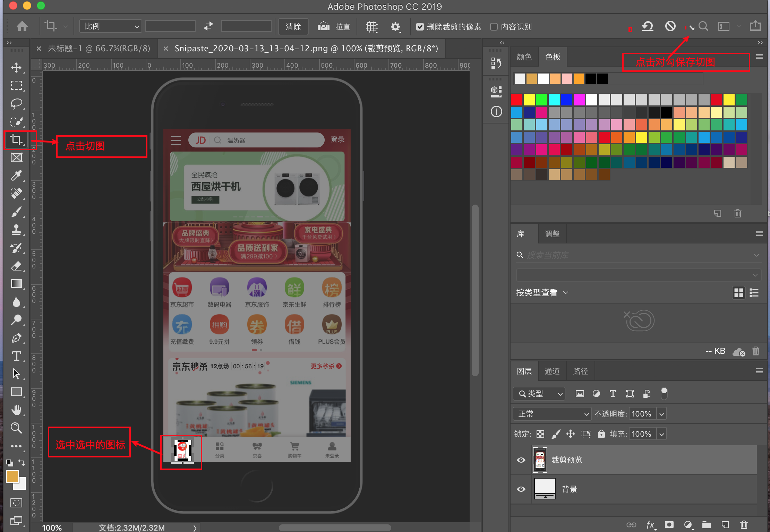Select the Eraser tool

pyautogui.click(x=16, y=266)
